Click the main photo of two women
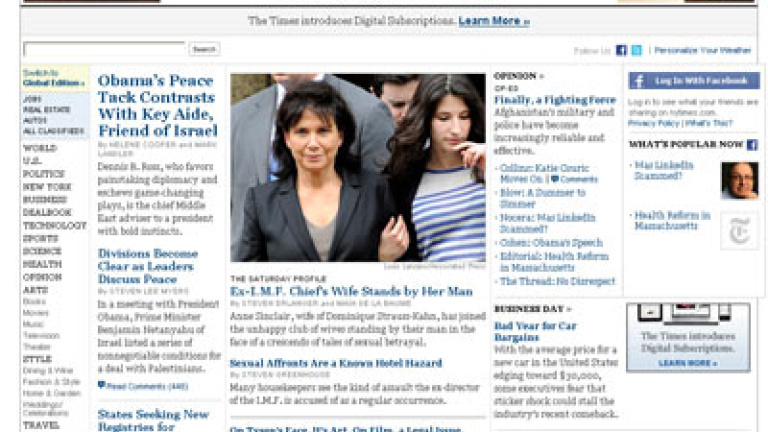The width and height of the screenshot is (768, 432). click(358, 168)
